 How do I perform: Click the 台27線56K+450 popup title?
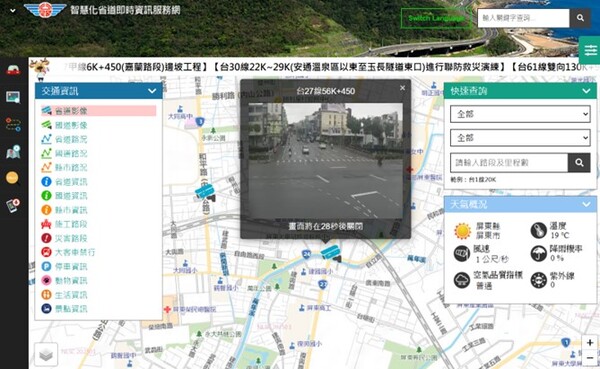[326, 91]
